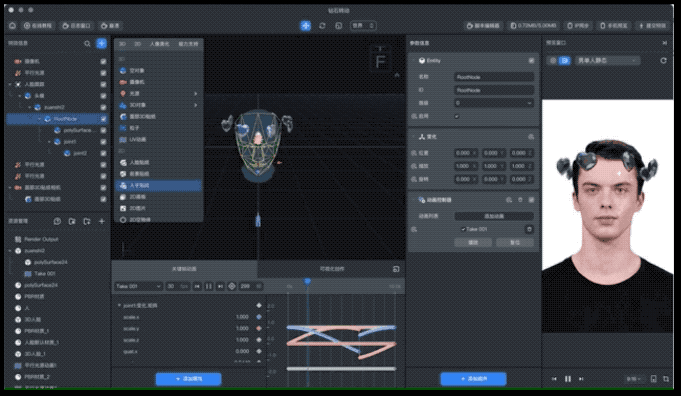Image resolution: width=681 pixels, height=396 pixels.
Task: Uncheck the Entity component checkbox
Action: [532, 61]
